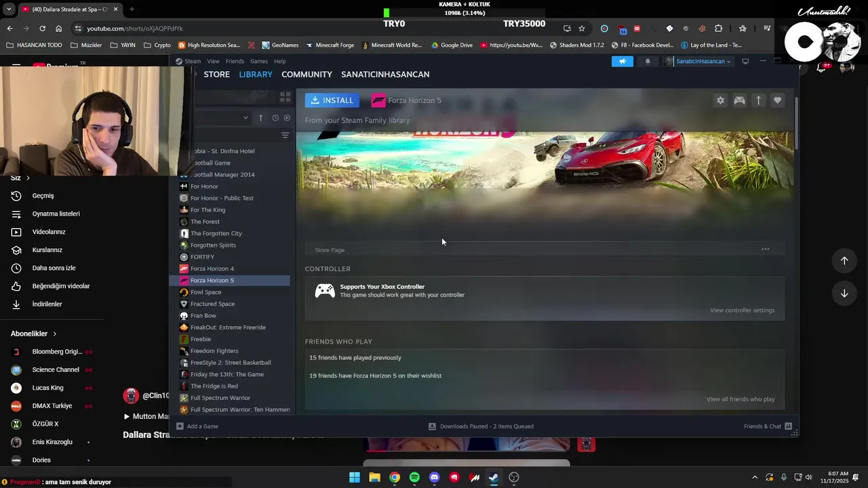Open Steam notifications bell
The image size is (868, 488).
click(x=647, y=61)
